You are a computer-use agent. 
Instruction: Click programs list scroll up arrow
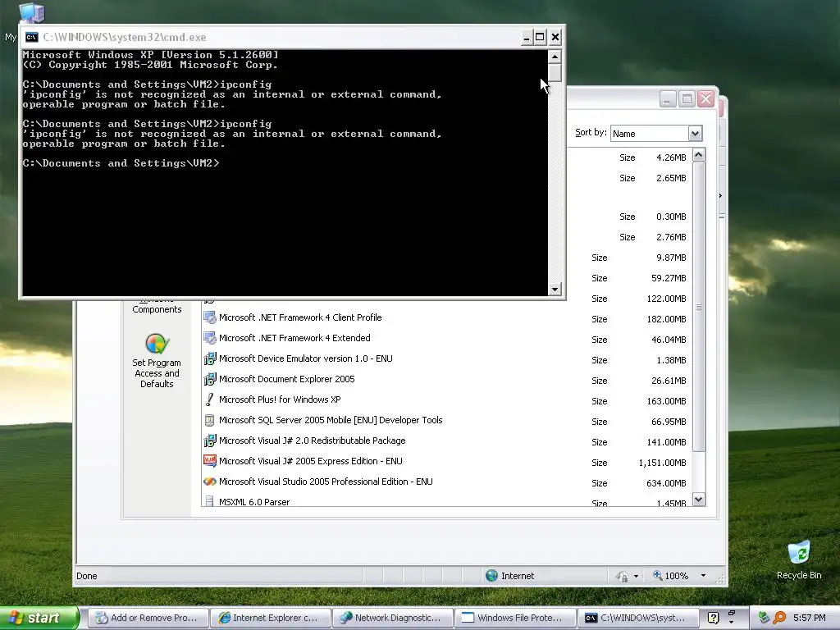(x=699, y=155)
